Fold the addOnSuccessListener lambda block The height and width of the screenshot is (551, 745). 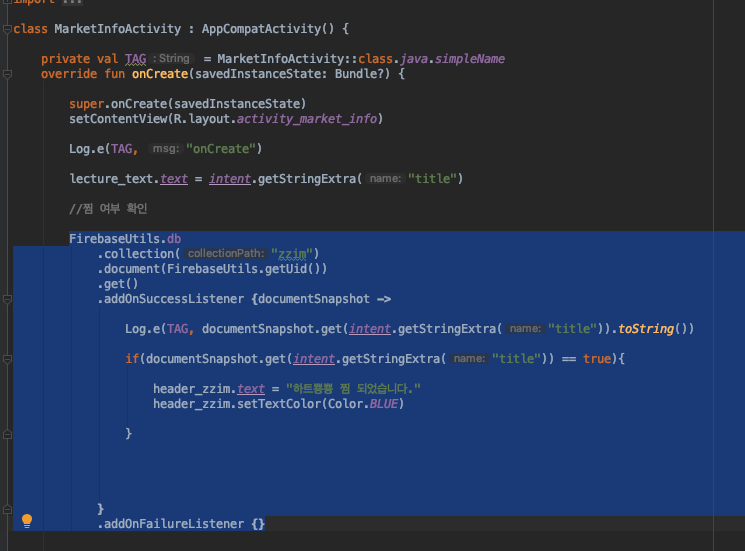7,299
